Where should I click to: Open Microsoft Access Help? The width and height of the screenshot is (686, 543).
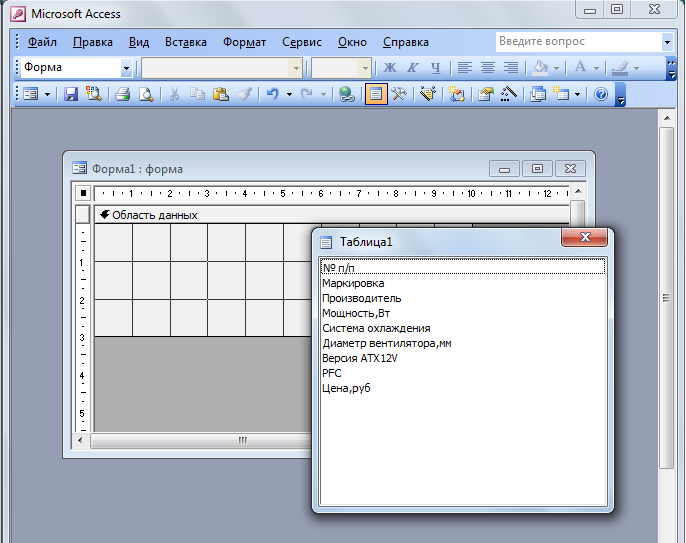601,94
